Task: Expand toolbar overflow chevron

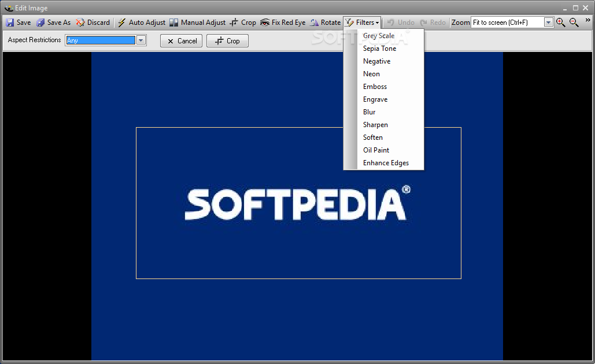Action: click(x=588, y=20)
